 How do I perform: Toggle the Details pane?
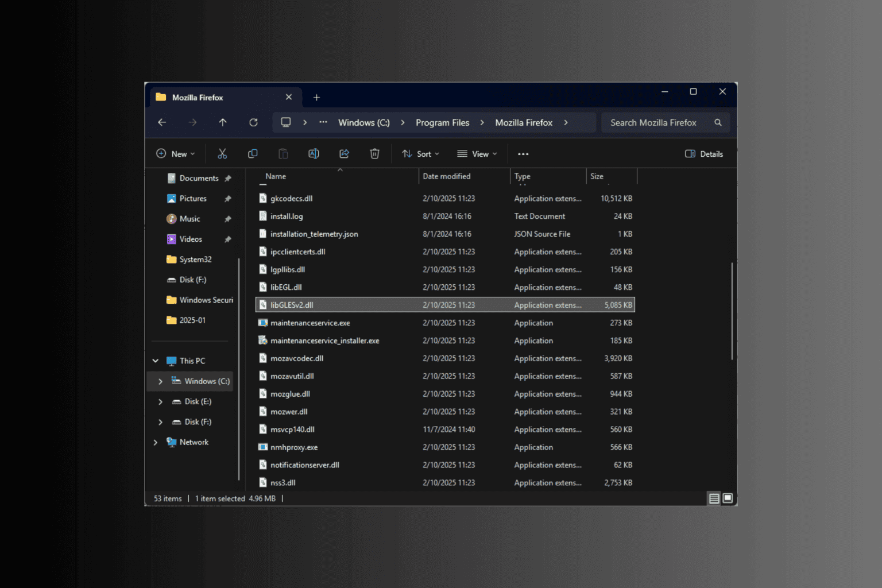pos(704,154)
